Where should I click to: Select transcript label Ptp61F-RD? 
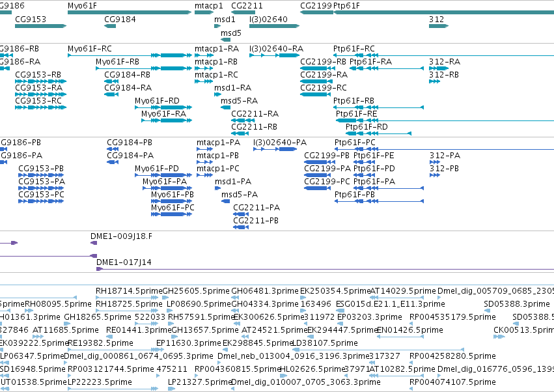point(367,127)
